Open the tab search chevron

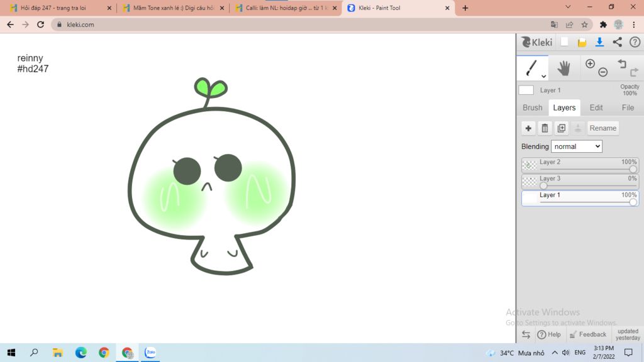[568, 7]
